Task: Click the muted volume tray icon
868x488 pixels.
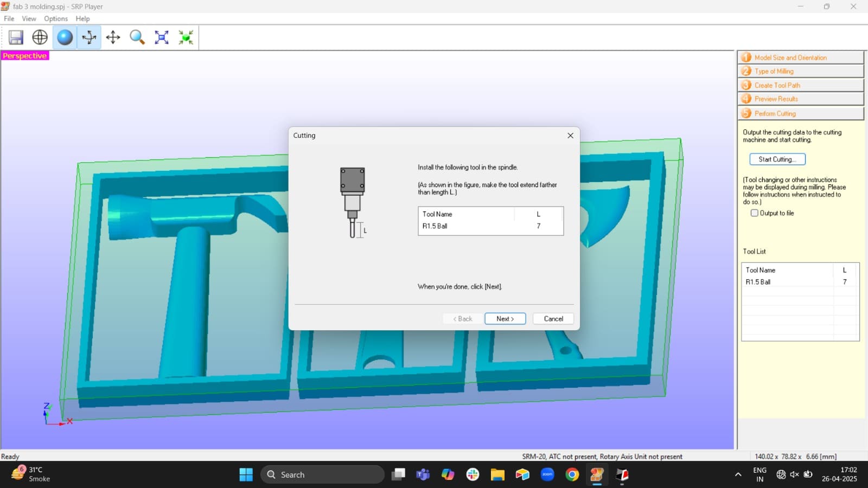Action: click(794, 474)
